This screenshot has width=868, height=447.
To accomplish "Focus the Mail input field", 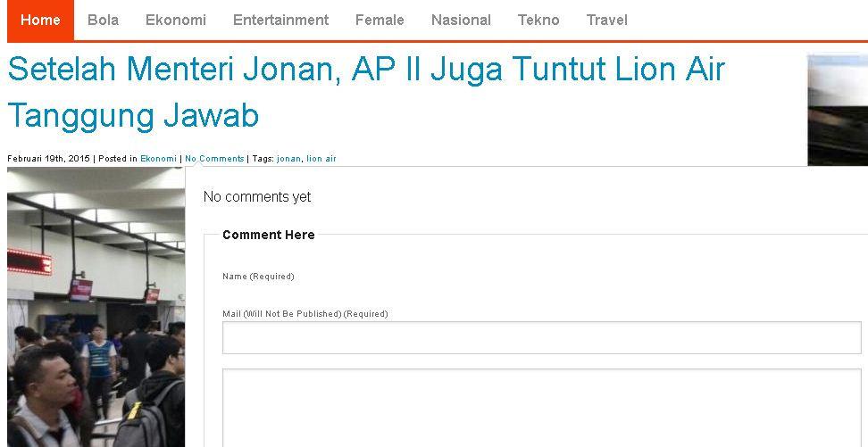I will click(x=541, y=337).
